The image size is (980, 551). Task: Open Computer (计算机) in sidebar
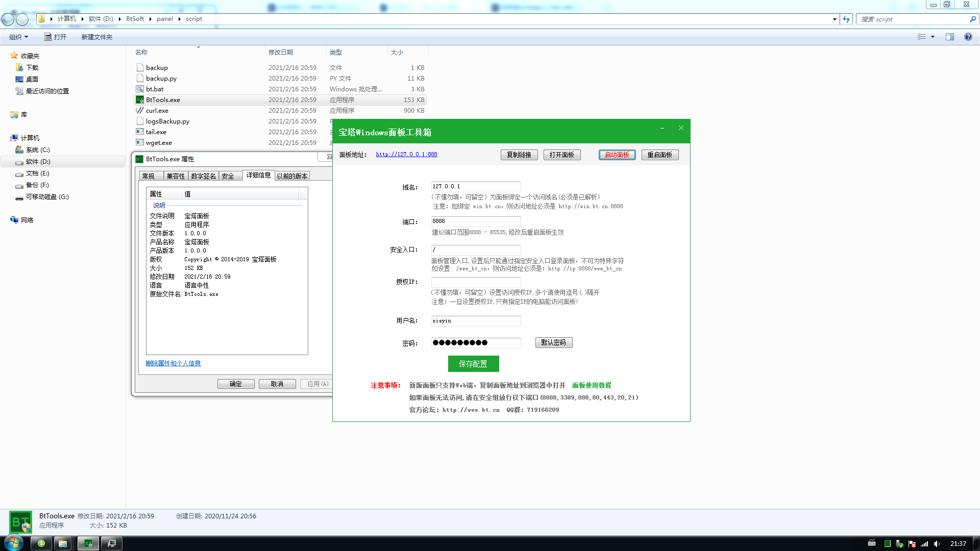(x=30, y=138)
